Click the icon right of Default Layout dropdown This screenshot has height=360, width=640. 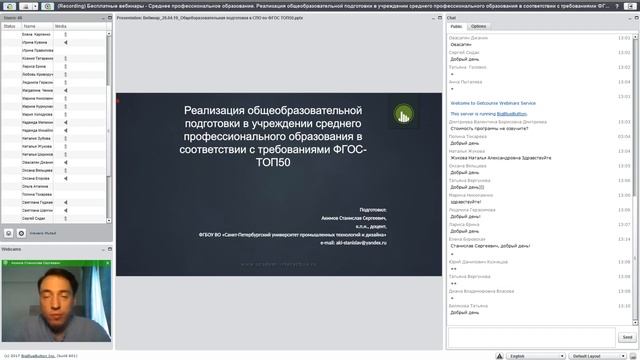click(633, 356)
